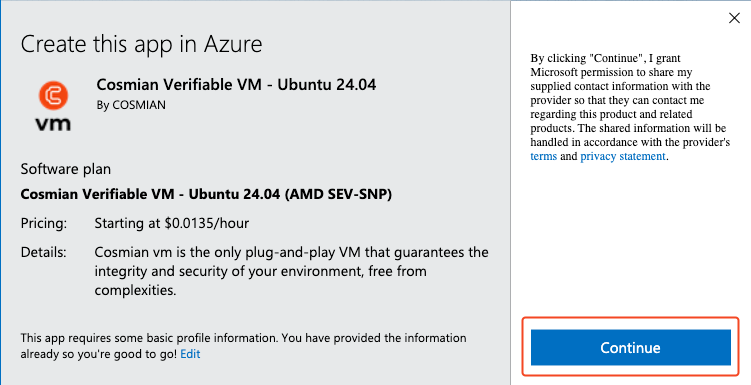This screenshot has height=385, width=751.
Task: Click the profile information notice text
Action: [243, 346]
